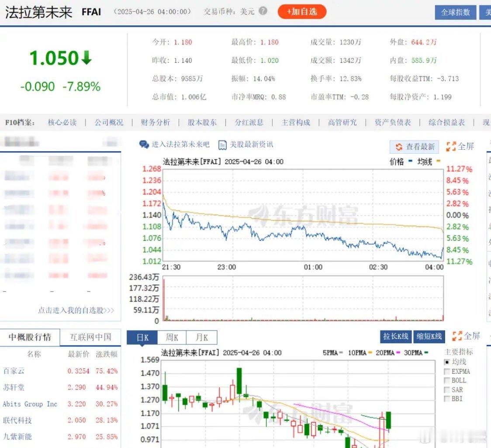
Task: Click the 5PMA legend marker
Action: click(x=341, y=353)
